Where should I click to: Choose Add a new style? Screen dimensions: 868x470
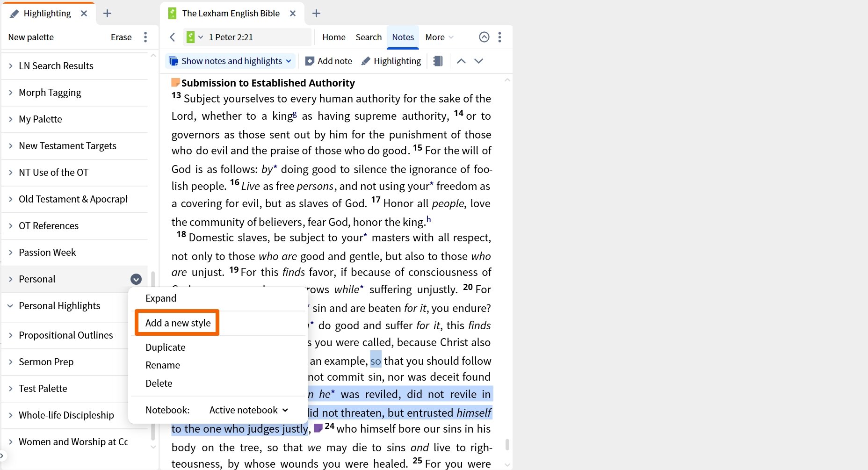click(178, 323)
